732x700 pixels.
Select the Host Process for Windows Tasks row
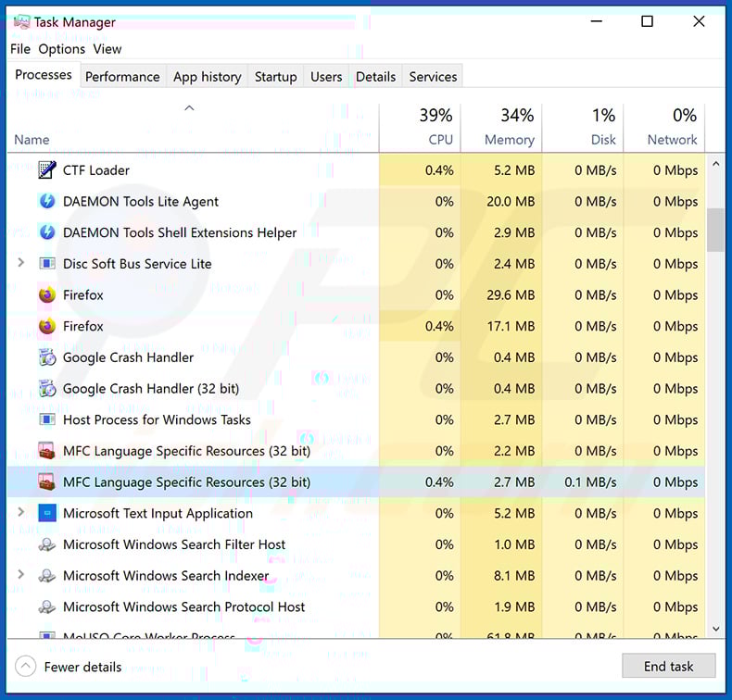(356, 419)
